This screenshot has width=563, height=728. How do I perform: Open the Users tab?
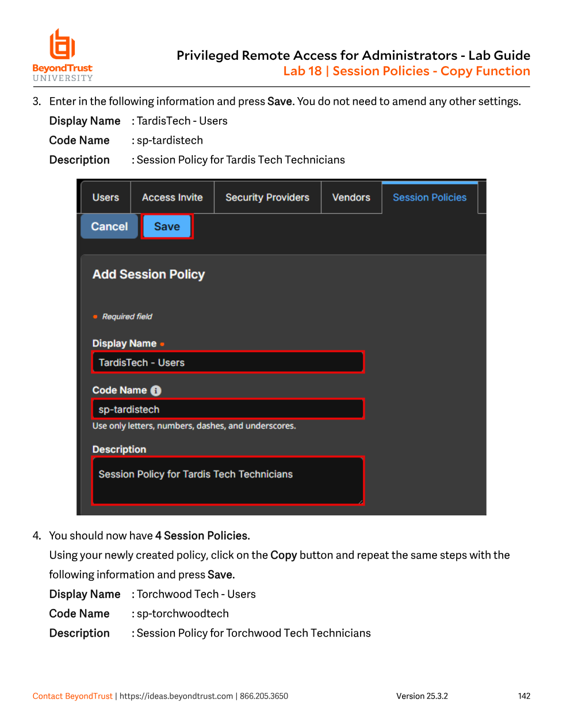[x=106, y=197]
